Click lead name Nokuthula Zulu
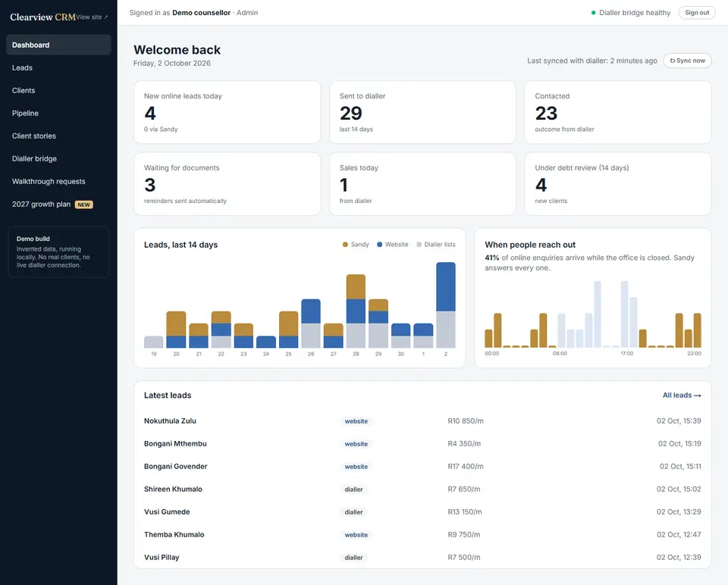This screenshot has width=728, height=585. [170, 421]
